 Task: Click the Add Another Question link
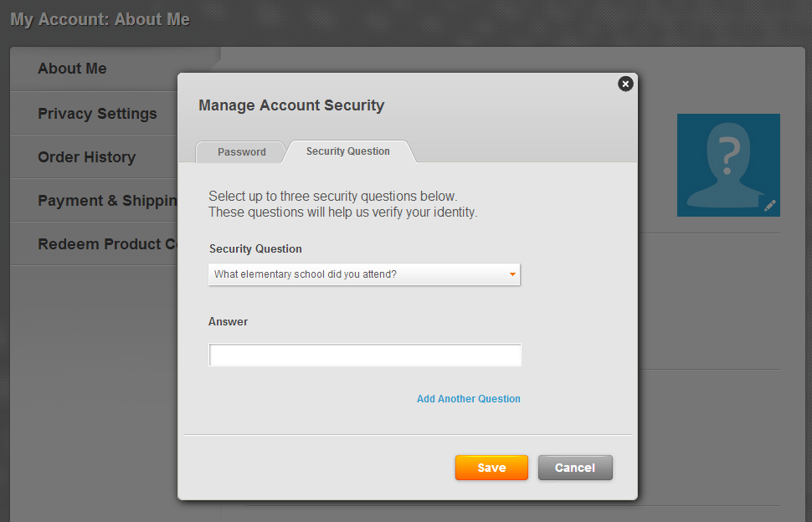click(x=469, y=399)
